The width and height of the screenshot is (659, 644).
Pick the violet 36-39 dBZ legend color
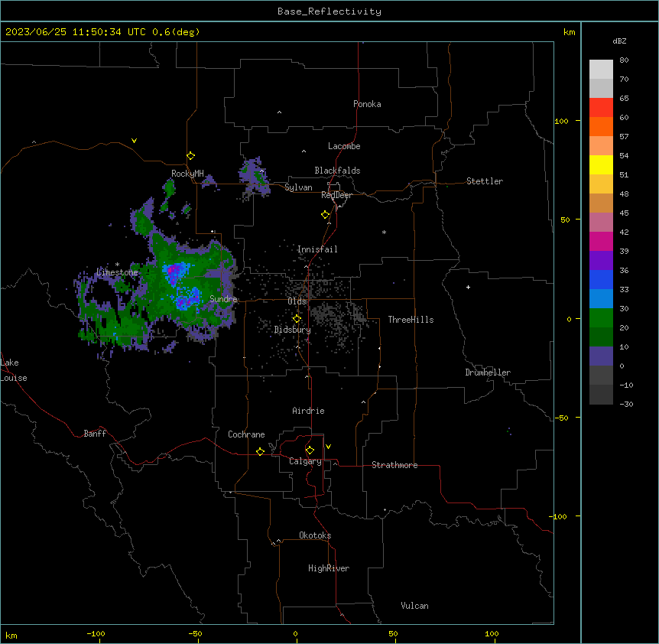pos(601,261)
